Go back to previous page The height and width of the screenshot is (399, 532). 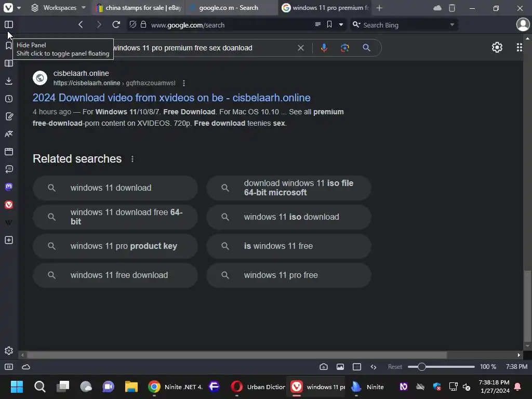coord(81,24)
